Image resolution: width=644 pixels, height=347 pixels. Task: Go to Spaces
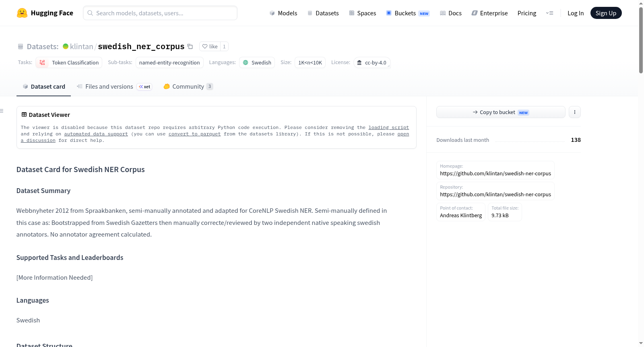(x=363, y=13)
